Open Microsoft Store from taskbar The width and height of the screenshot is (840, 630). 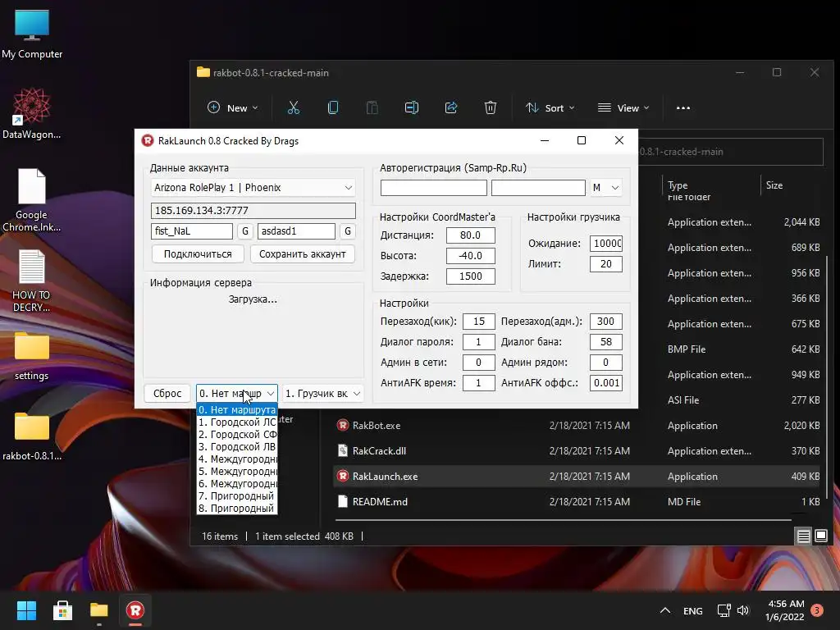62,610
